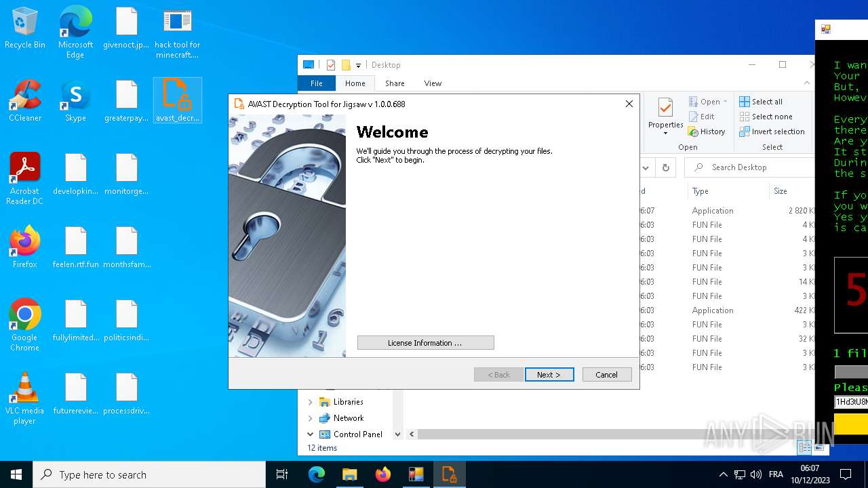Open CCleaner desktop shortcut
The height and width of the screenshot is (488, 868).
coord(25,101)
